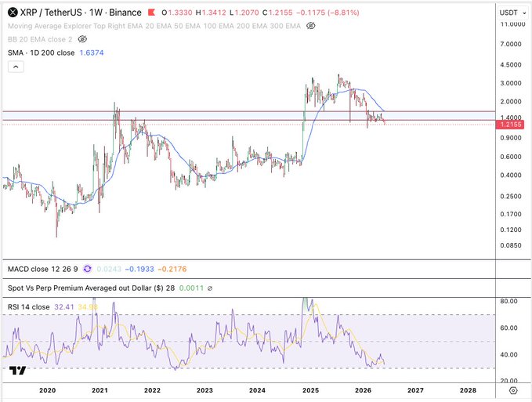
Task: Show the hidden Moving Average Explorer indicator
Action: 310,26
